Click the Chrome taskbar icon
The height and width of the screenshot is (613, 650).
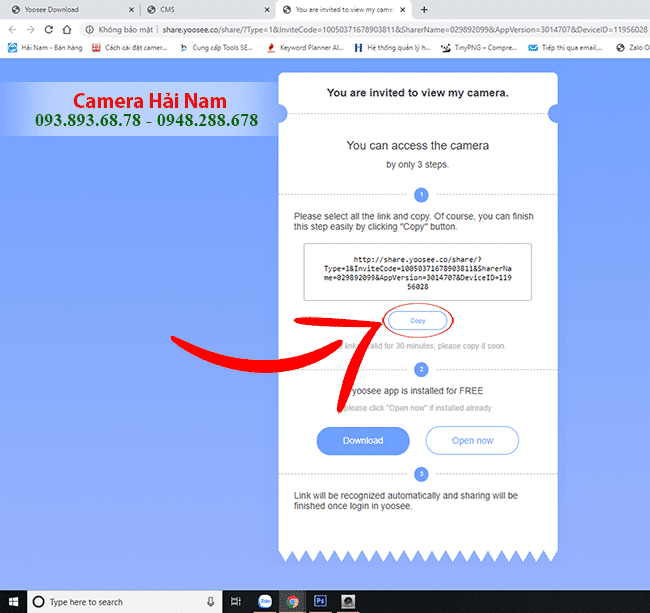[x=293, y=601]
